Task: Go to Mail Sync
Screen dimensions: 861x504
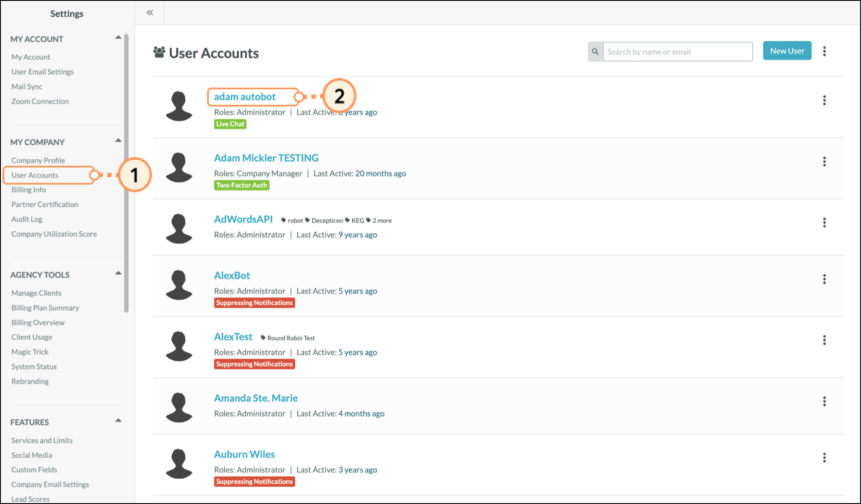Action: [27, 86]
